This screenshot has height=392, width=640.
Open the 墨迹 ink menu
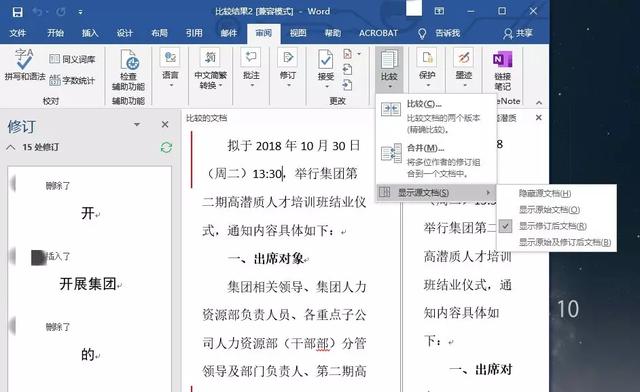pos(464,68)
